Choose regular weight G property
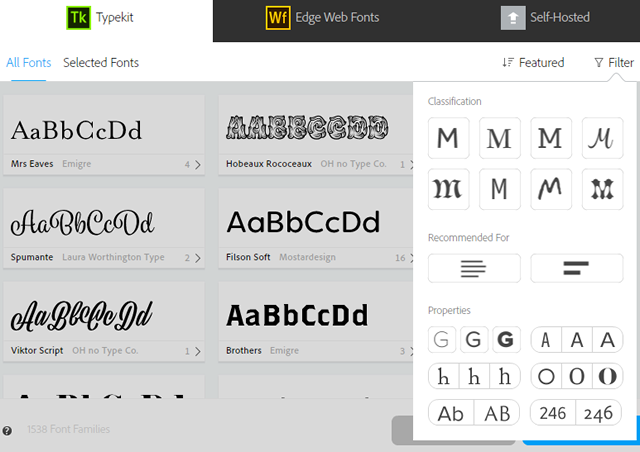 coord(474,339)
